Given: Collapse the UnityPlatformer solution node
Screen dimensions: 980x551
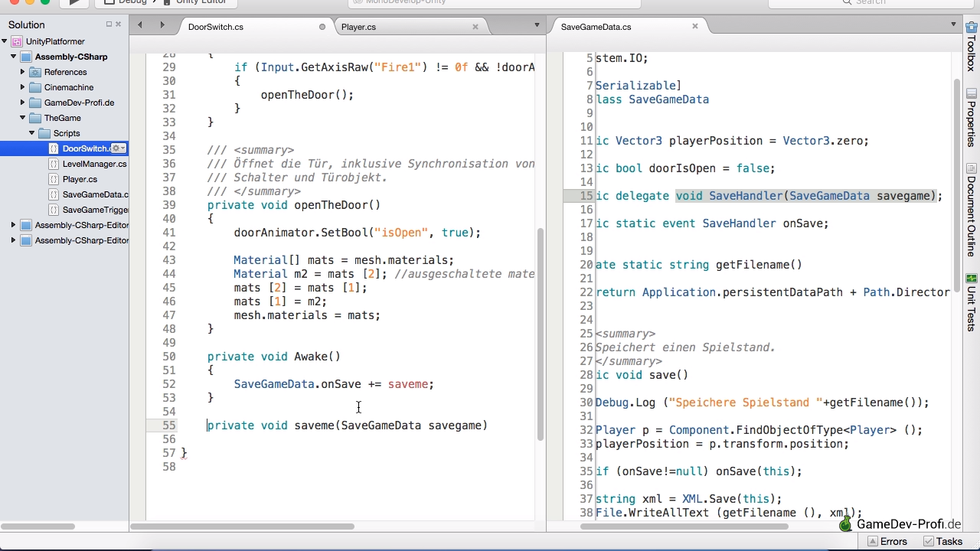Looking at the screenshot, I should [5, 41].
